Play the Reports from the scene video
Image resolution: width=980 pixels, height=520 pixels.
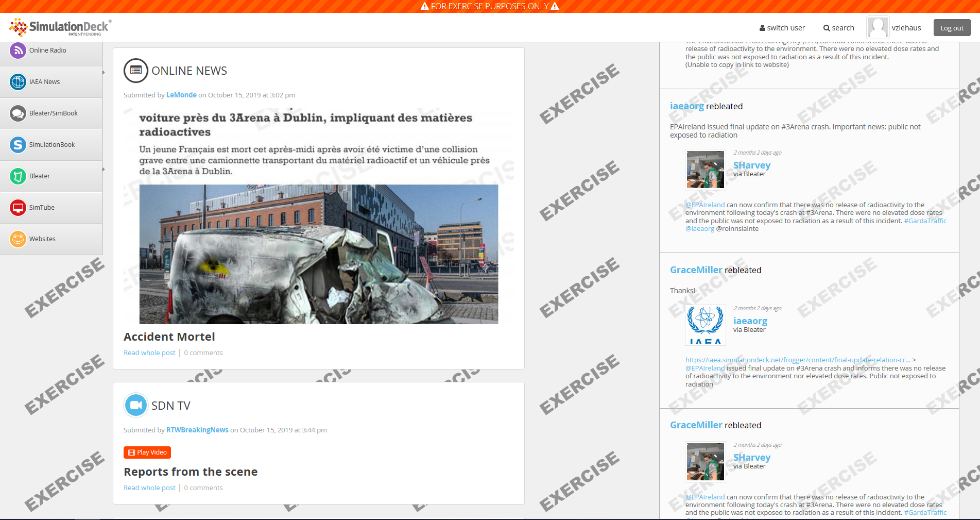tap(147, 452)
